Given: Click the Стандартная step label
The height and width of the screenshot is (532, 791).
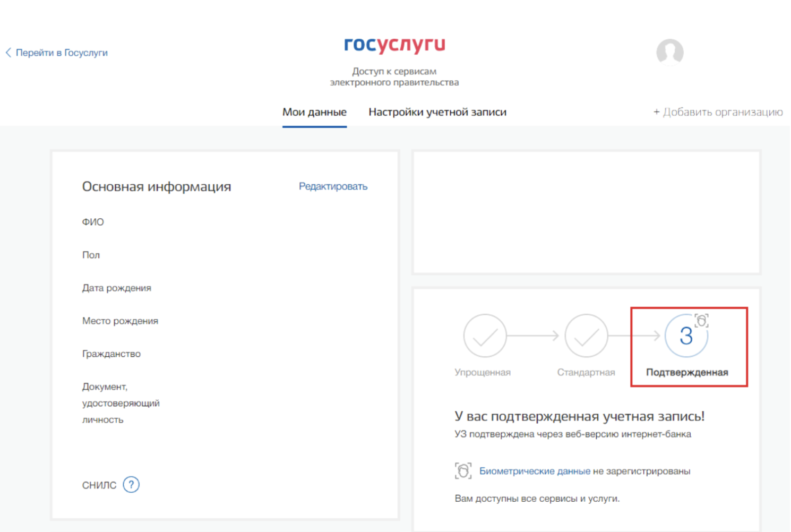Looking at the screenshot, I should 586,372.
